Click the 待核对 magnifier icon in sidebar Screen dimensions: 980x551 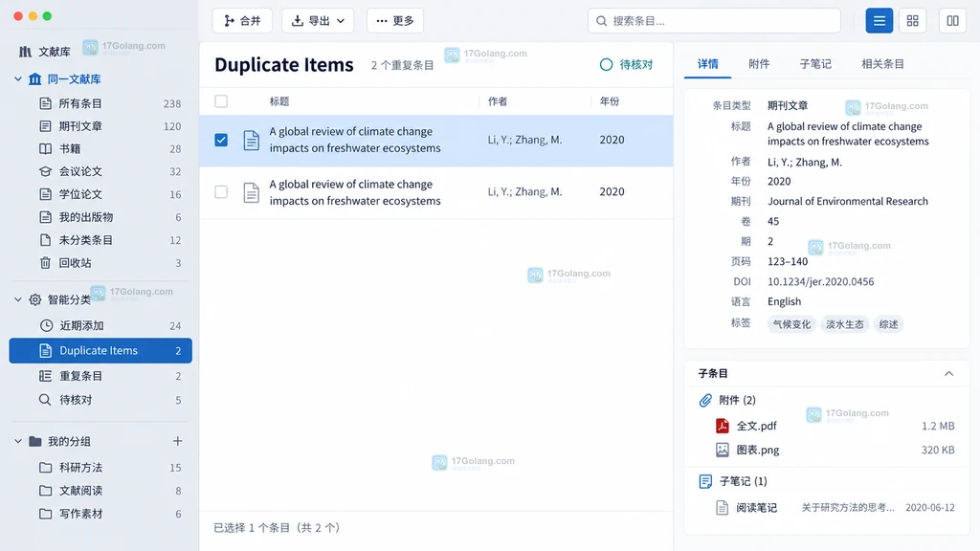[45, 399]
